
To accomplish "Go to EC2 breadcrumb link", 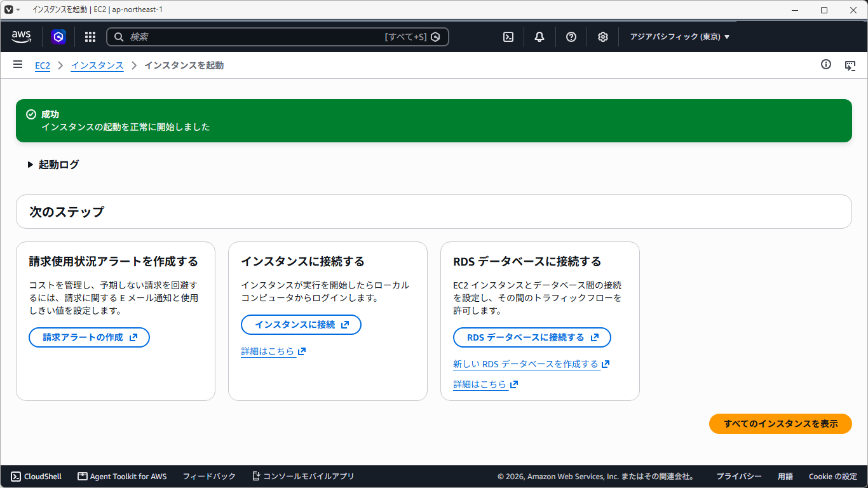I will [x=43, y=65].
